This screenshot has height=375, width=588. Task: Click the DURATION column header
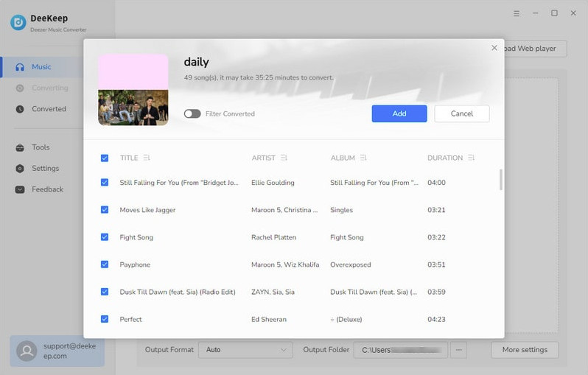[445, 158]
